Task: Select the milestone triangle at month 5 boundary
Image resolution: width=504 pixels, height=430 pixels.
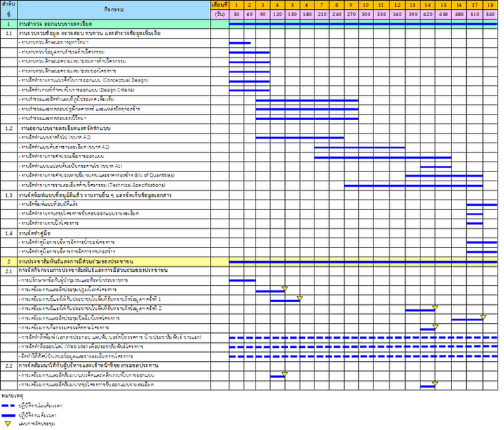Action: click(300, 298)
